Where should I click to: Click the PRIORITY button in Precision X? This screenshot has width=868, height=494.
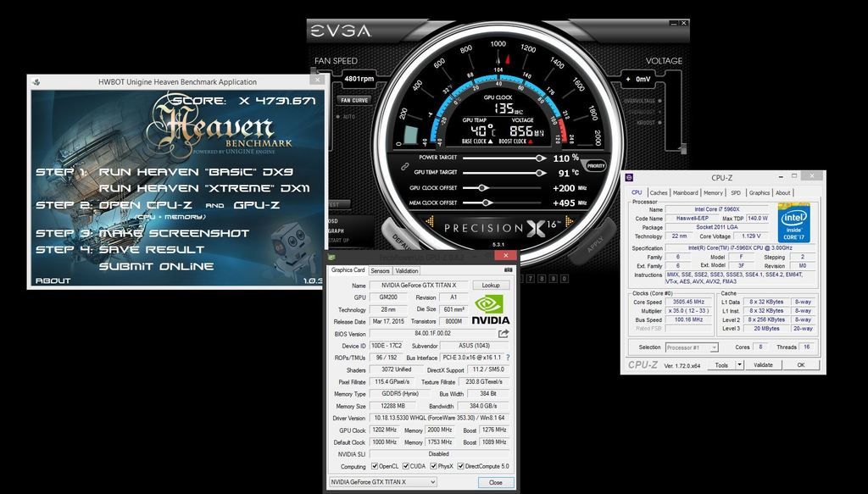pyautogui.click(x=596, y=166)
